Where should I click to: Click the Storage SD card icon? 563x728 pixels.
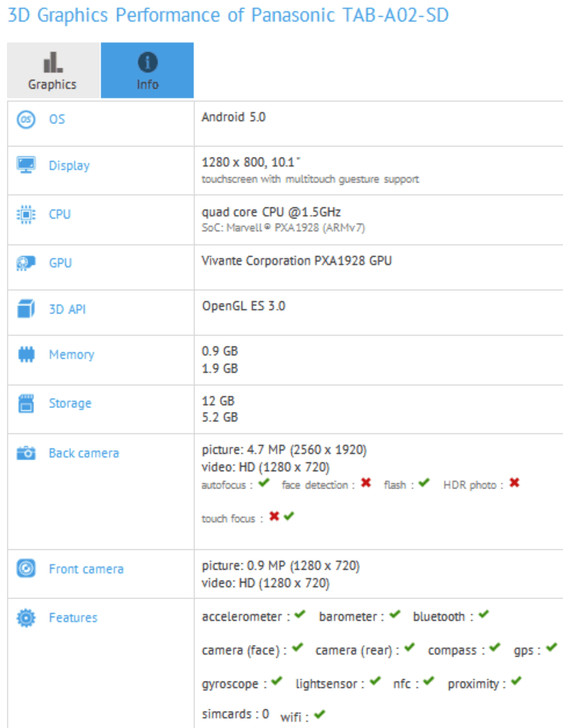click(26, 403)
